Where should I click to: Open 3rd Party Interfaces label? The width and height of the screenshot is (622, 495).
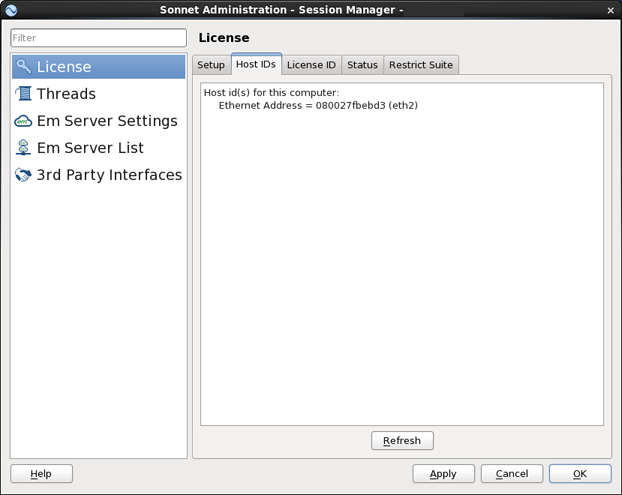coord(109,175)
